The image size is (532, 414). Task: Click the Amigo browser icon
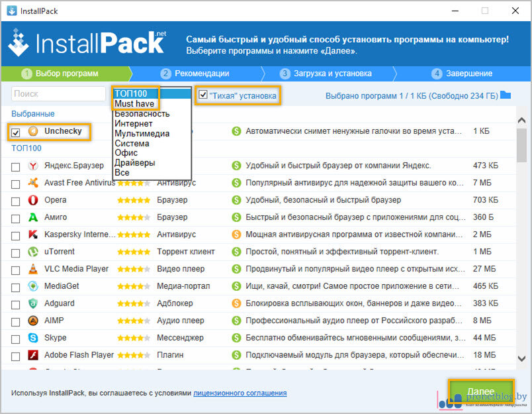(x=33, y=217)
